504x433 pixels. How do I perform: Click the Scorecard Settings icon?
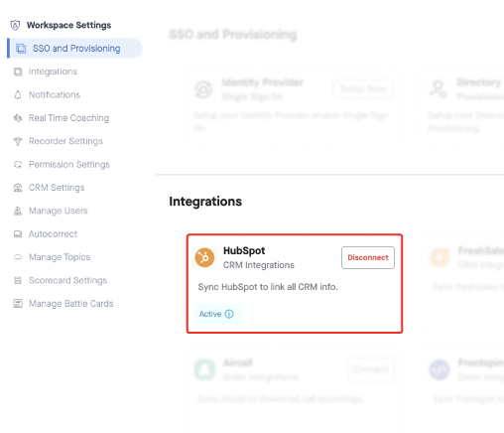point(18,280)
